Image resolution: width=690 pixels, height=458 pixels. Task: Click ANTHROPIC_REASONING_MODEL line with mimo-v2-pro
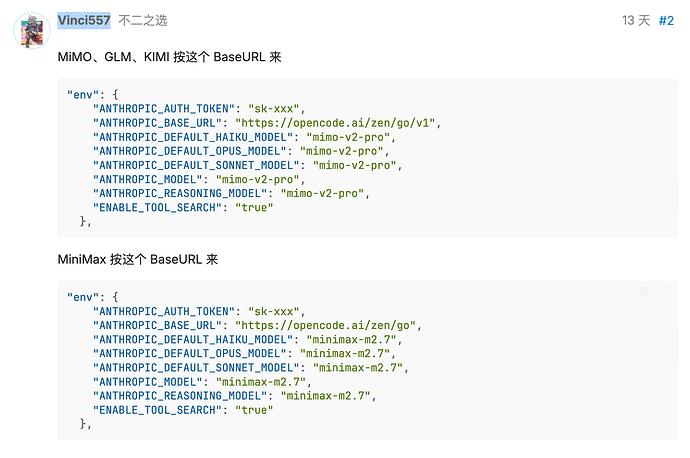click(x=231, y=194)
